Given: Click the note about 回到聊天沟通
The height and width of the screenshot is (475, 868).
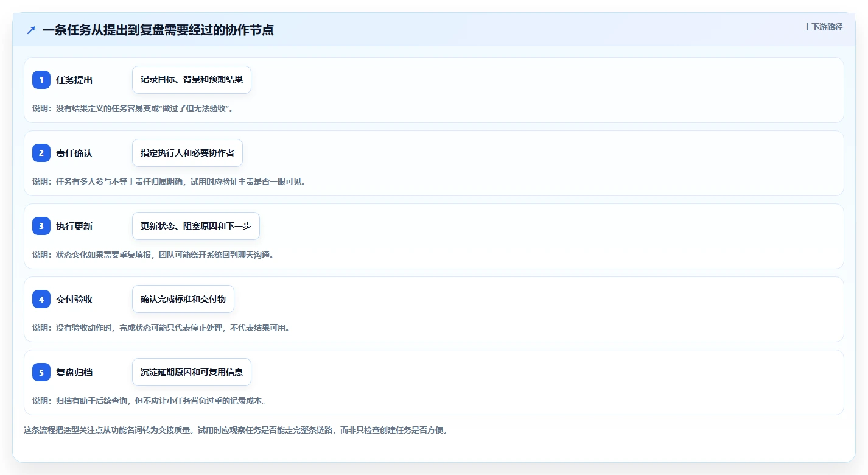Looking at the screenshot, I should [153, 255].
